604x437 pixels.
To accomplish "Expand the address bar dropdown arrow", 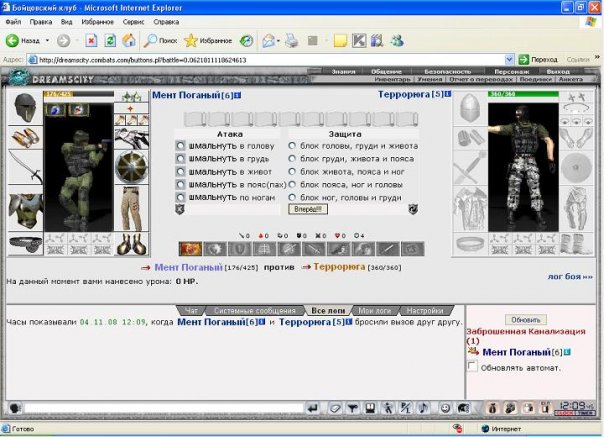I will [509, 60].
